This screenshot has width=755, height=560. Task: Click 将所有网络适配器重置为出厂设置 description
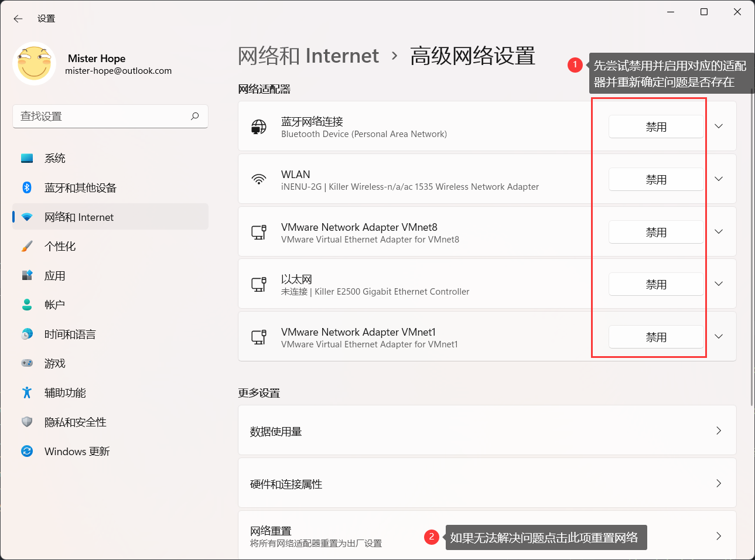tap(316, 544)
